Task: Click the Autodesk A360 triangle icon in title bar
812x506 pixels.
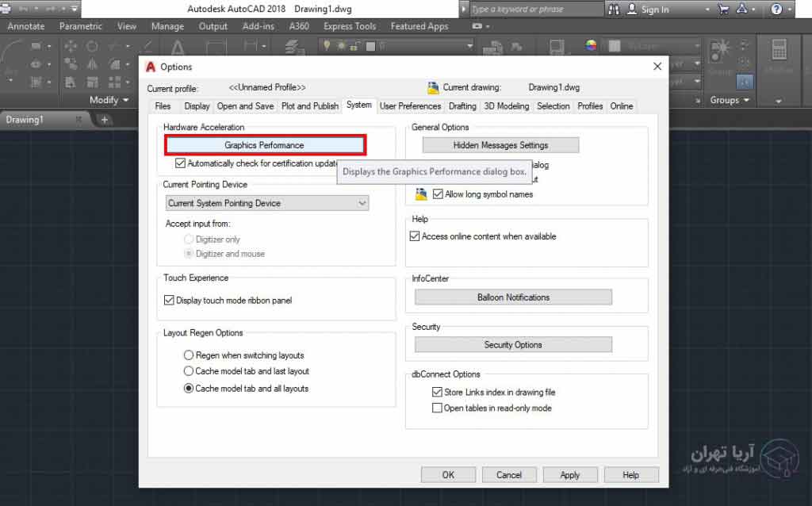Action: click(x=741, y=10)
